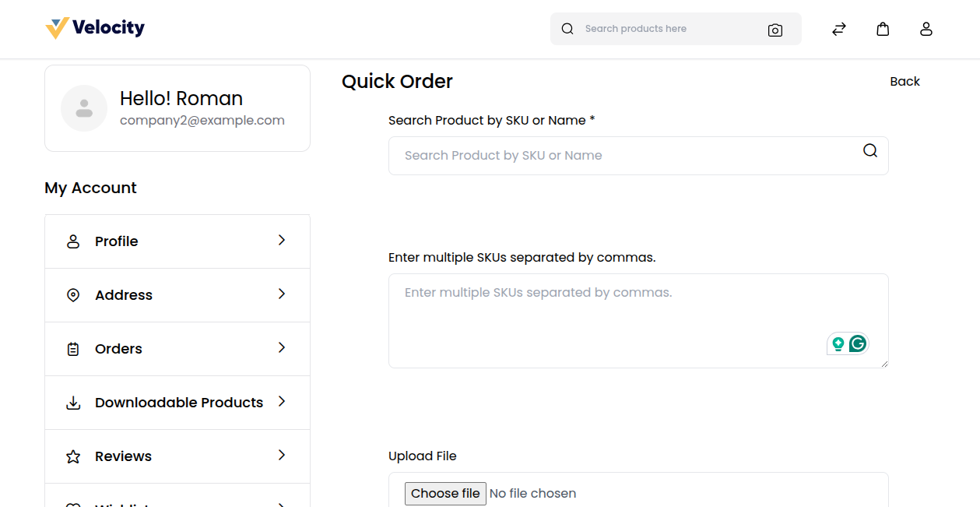Screen dimensions: 980x507
Task: Open Address section in sidebar
Action: 123,295
